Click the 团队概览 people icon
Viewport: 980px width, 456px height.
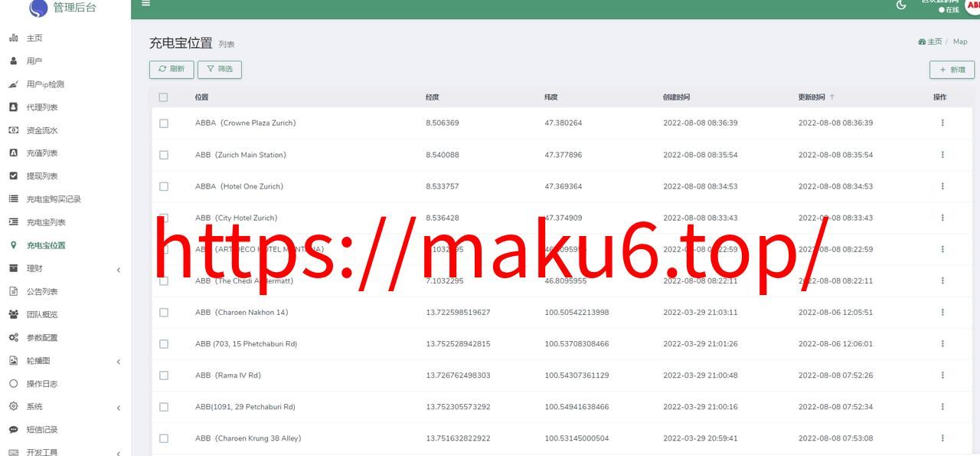13,314
